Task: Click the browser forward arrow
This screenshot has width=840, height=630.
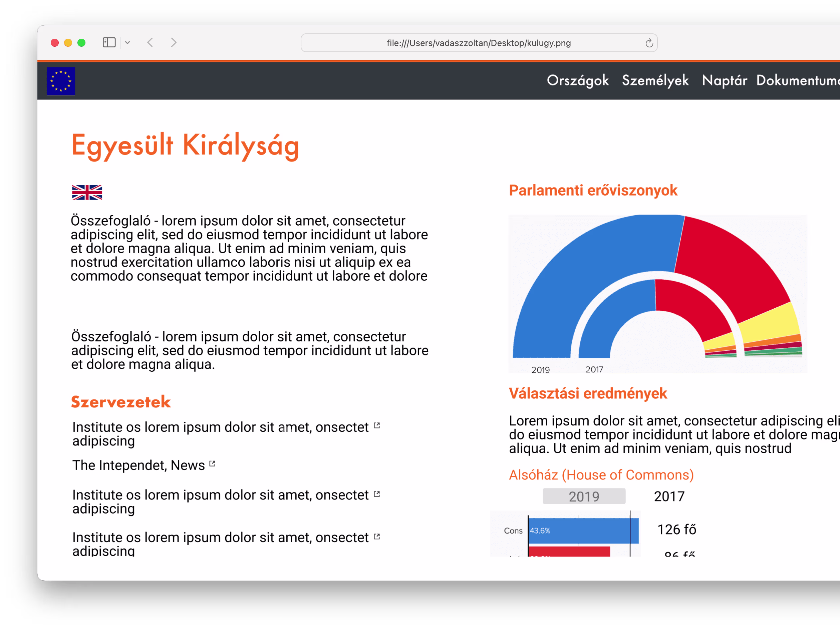Action: click(174, 42)
